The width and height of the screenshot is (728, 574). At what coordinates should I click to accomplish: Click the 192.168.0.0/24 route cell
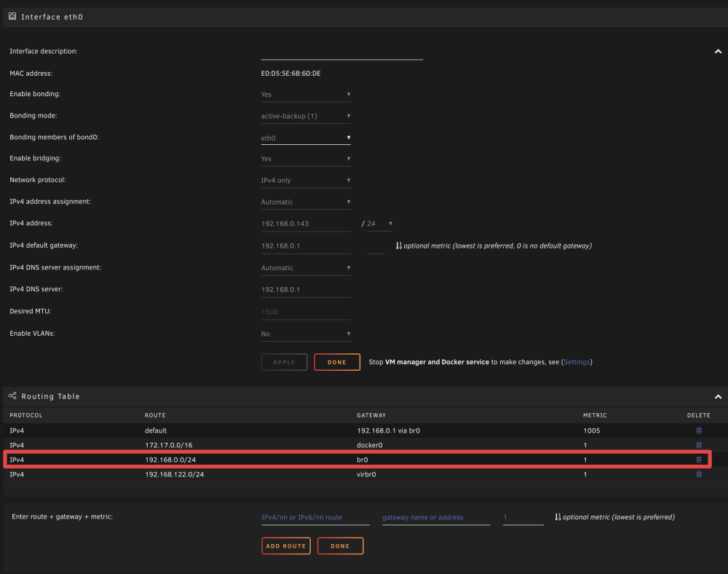[x=170, y=460]
